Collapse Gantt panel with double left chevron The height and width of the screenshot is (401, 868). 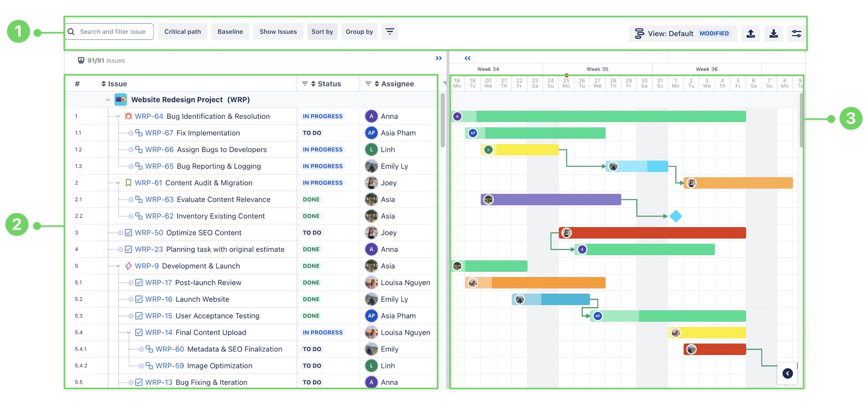pyautogui.click(x=467, y=58)
